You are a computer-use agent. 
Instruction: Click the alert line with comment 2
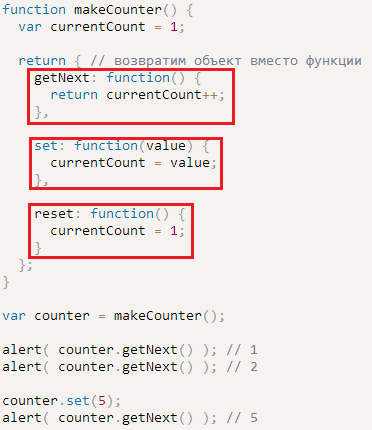click(130, 367)
